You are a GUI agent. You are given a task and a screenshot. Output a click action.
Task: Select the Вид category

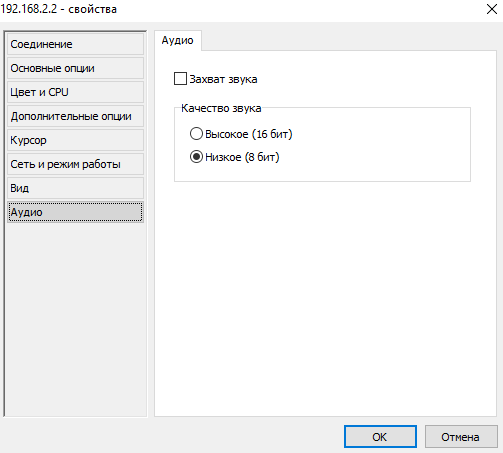[x=75, y=188]
